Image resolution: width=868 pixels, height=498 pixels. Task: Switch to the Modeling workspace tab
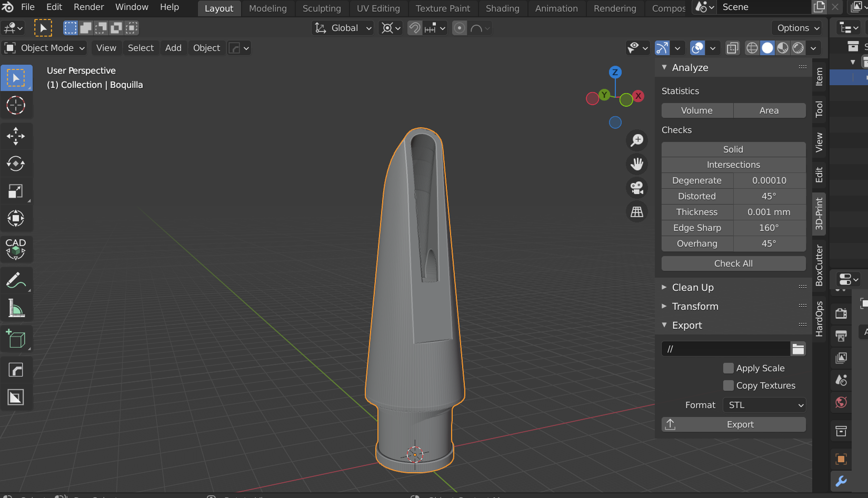(267, 8)
